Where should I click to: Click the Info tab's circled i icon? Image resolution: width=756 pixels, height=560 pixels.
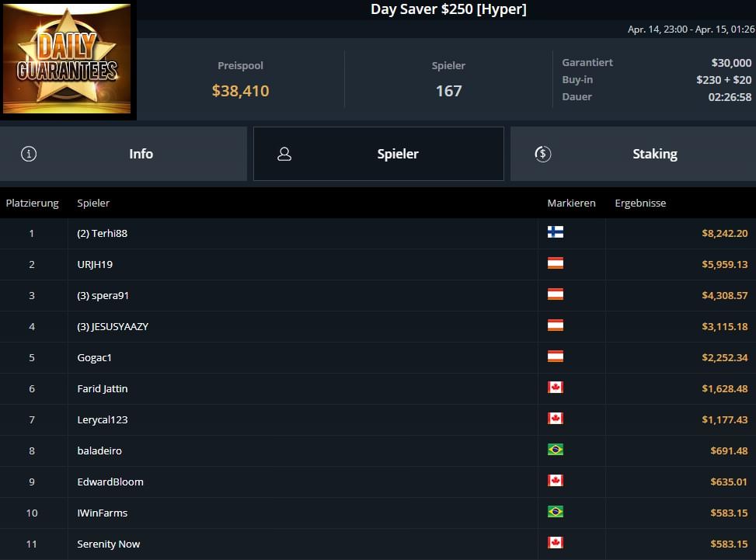click(x=29, y=154)
